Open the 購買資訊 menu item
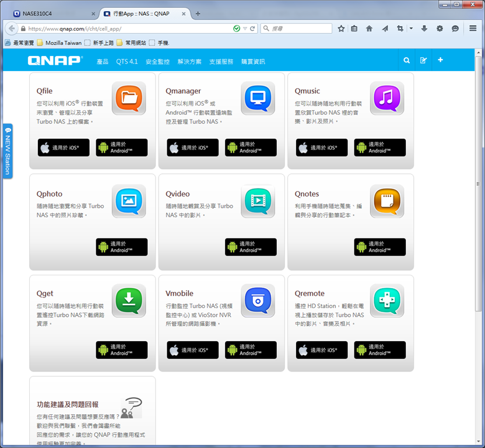The image size is (485, 448). (x=253, y=62)
